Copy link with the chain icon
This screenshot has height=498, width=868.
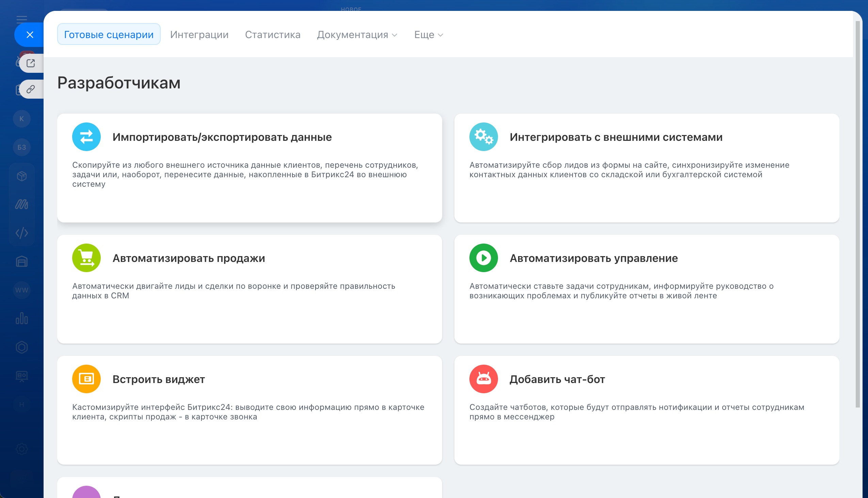point(31,89)
